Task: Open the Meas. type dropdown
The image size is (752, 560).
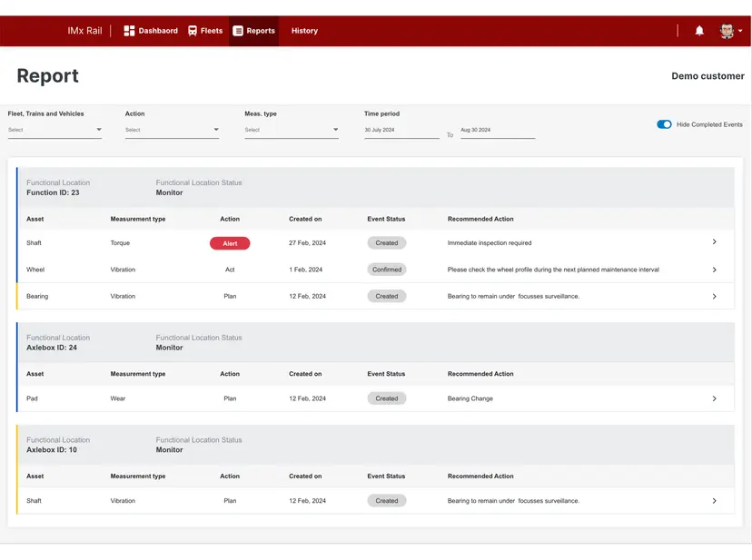Action: click(292, 129)
